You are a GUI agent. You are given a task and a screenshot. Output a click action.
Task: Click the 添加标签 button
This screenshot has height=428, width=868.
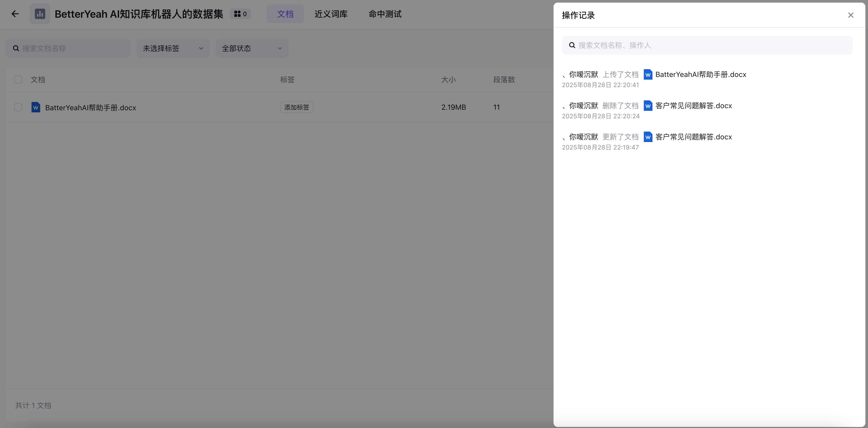point(297,107)
